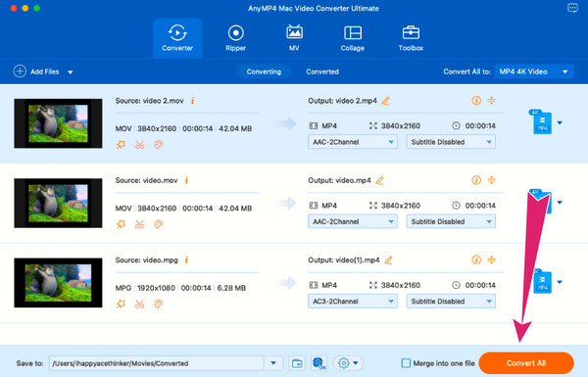Expand the format arrow beside video(1).mp4
The height and width of the screenshot is (377, 588).
[x=560, y=282]
